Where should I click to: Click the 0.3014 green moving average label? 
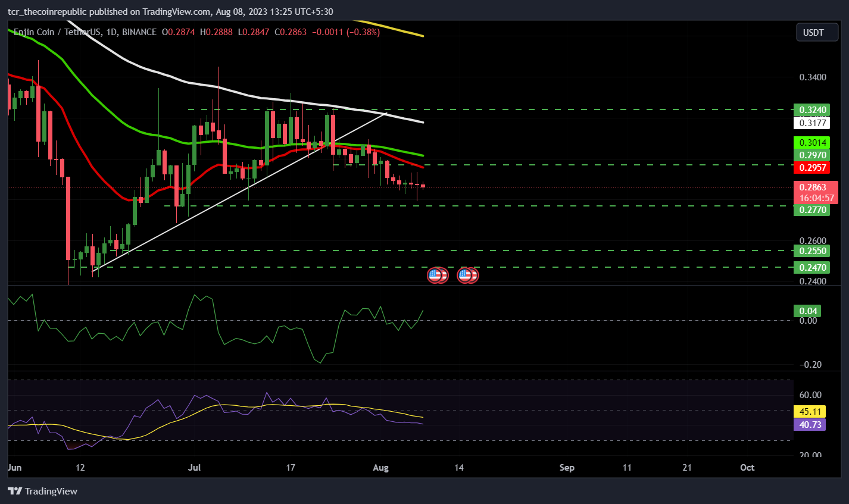811,143
